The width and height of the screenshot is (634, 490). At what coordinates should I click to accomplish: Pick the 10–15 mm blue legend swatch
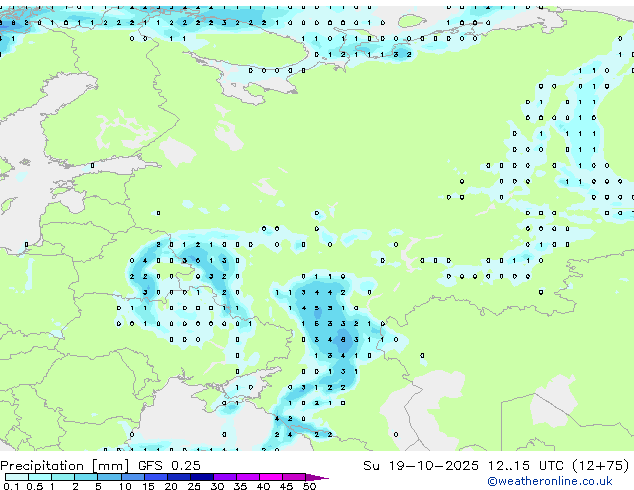(132, 477)
